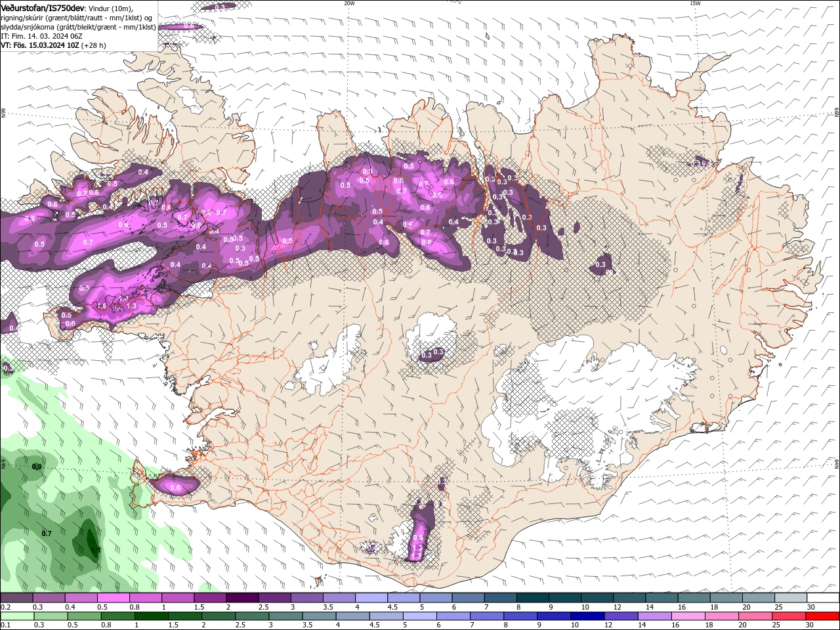The image size is (840, 630).
Task: Click the 'slydda/snjókoma' legend description line
Action: click(79, 27)
